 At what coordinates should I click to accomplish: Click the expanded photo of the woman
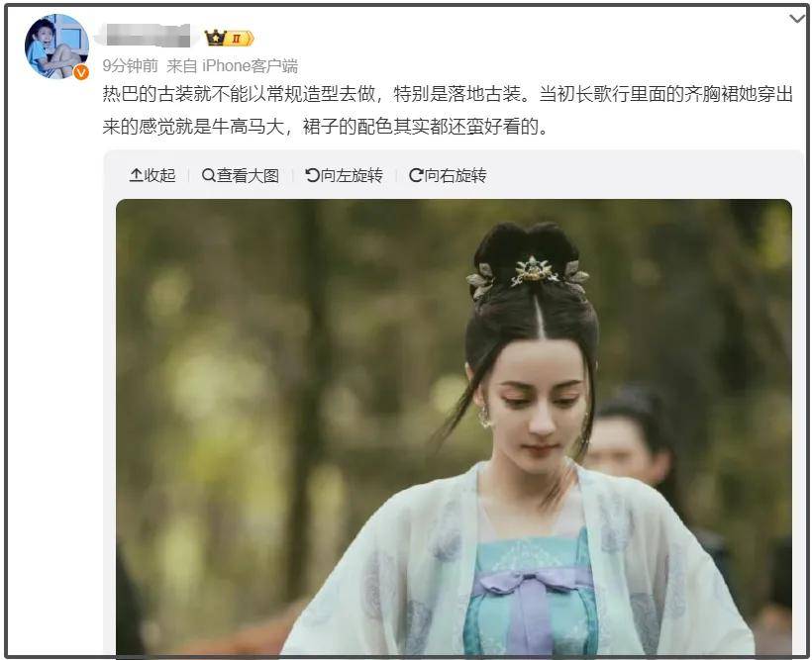(454, 426)
